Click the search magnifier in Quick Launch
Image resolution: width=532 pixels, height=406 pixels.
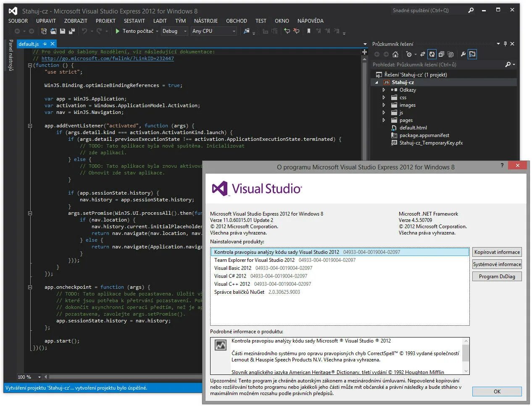(471, 11)
